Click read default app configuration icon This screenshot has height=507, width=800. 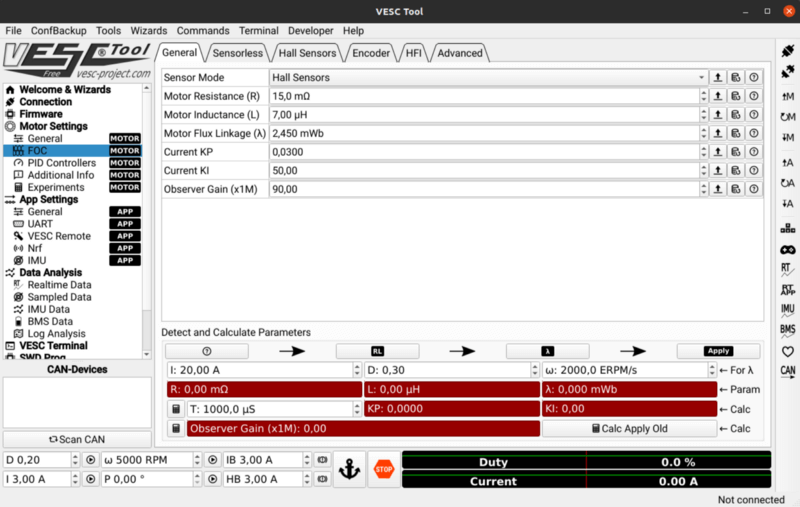(787, 183)
